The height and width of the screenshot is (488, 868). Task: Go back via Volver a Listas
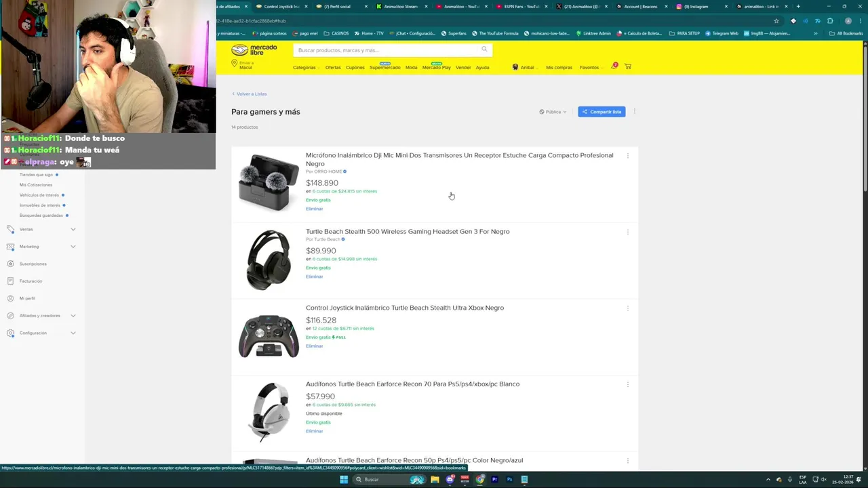click(250, 94)
